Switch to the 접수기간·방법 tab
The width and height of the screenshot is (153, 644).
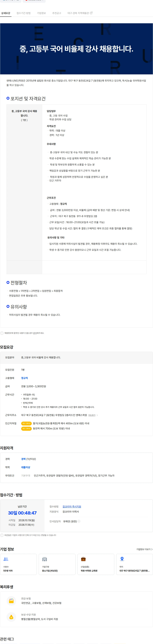23,13
